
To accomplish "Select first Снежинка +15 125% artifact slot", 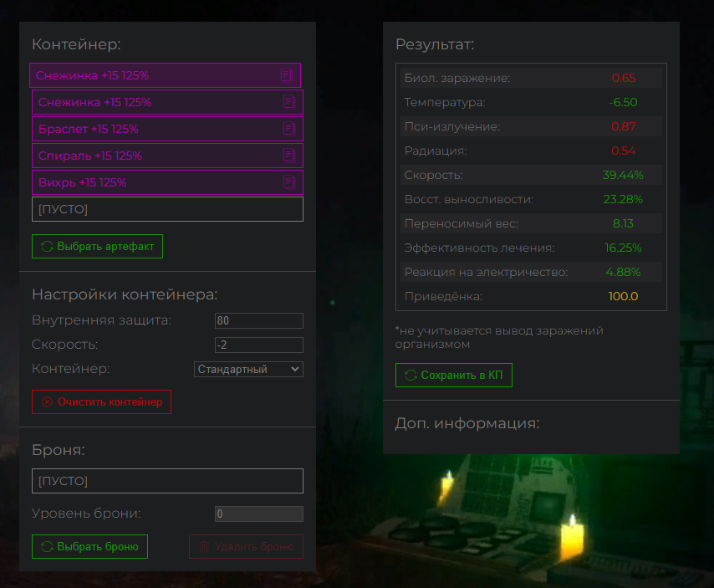I will (x=166, y=75).
